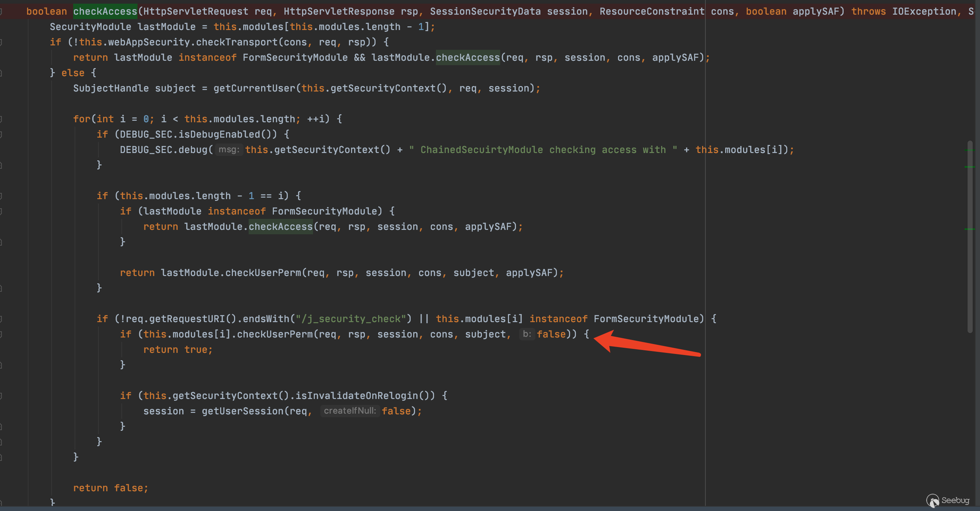Click the "/j_security_check" string literal
The height and width of the screenshot is (511, 980).
pos(351,319)
